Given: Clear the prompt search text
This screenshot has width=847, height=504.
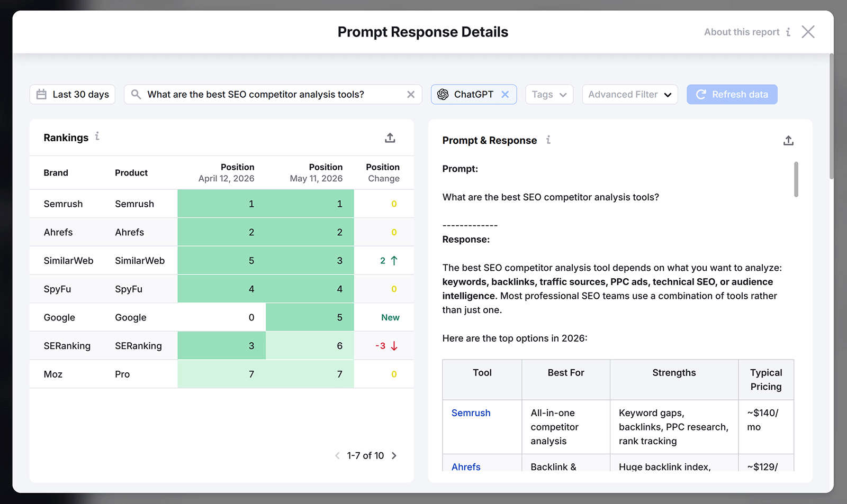Looking at the screenshot, I should (x=411, y=95).
